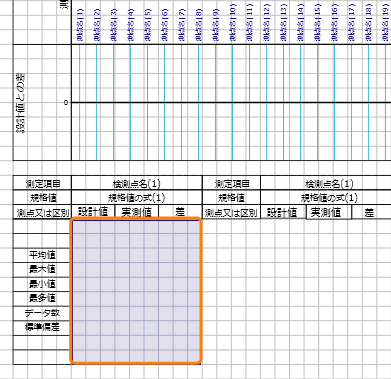391x379 pixels.
Task: Click the first table's 規格値 label cell
Action: (43, 198)
